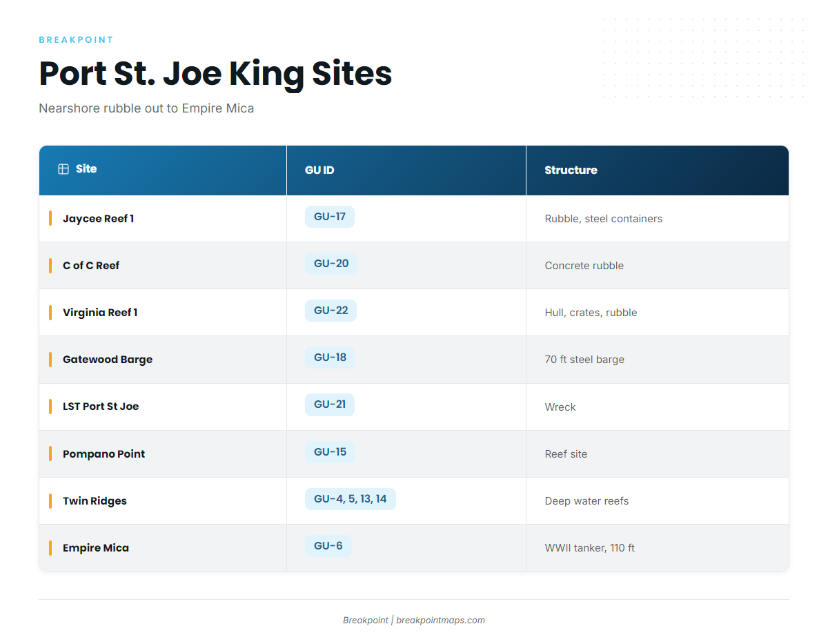This screenshot has height=644, width=828.
Task: Click the GU-20 ID badge
Action: click(x=331, y=264)
